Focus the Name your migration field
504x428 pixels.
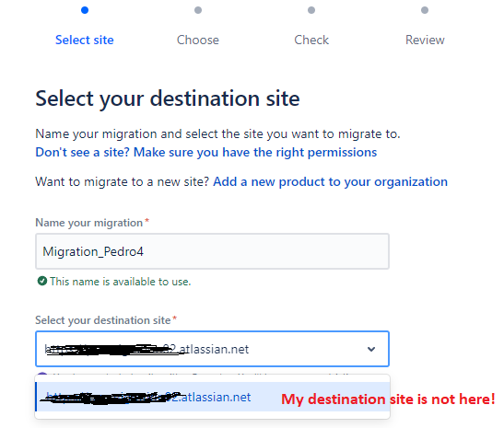click(212, 251)
